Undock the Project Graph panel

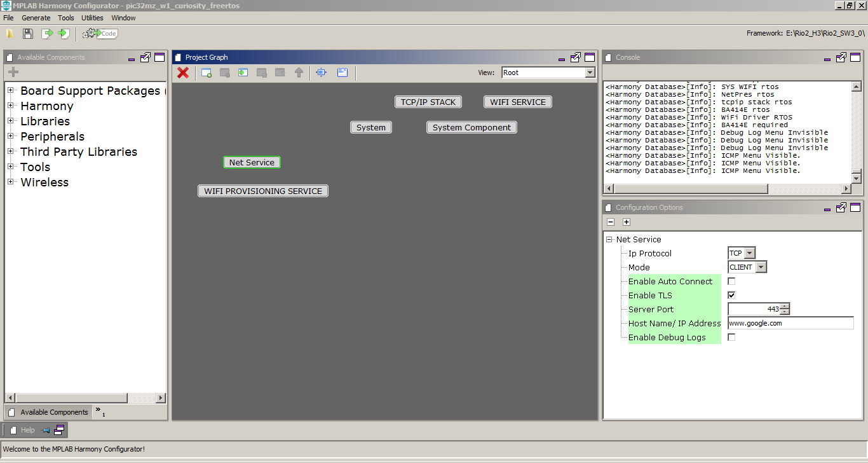tap(576, 57)
